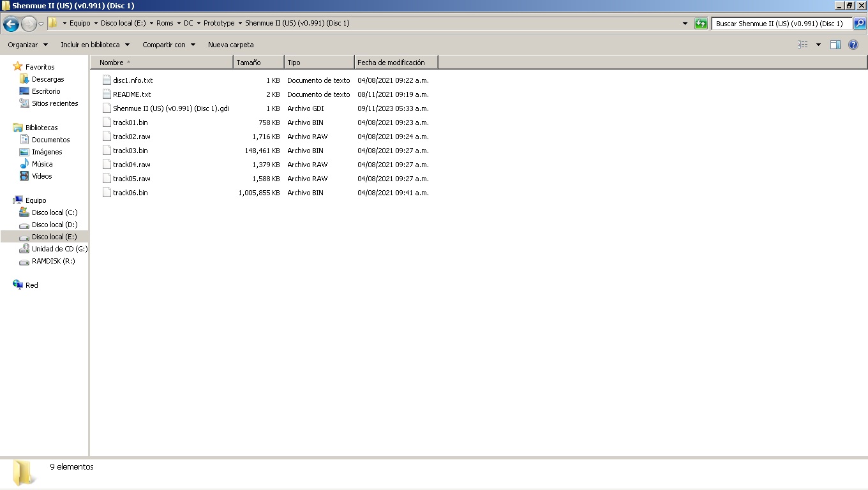868x490 pixels.
Task: Select the Shenmue II .gdi file icon
Action: [x=107, y=108]
